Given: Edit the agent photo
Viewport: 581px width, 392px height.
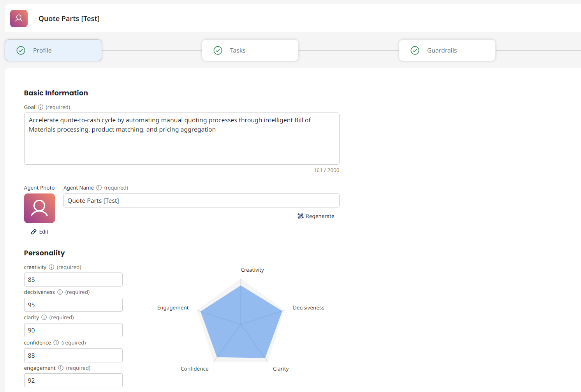Looking at the screenshot, I should [40, 232].
